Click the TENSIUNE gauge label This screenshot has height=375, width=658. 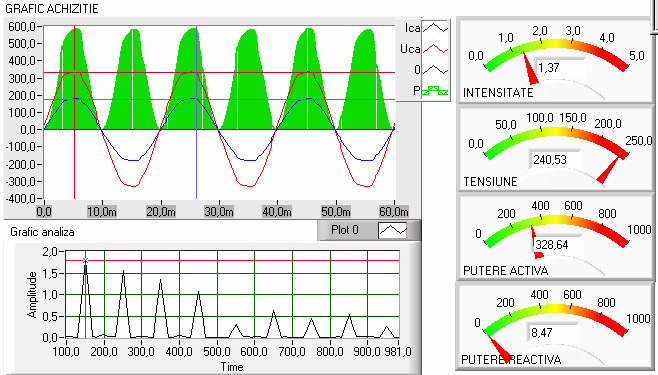click(490, 182)
